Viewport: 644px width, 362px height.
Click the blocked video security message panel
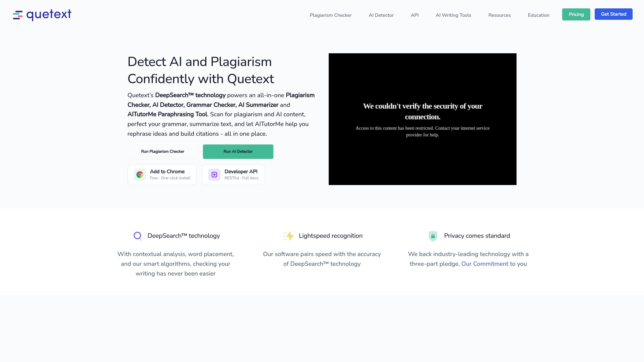[x=422, y=119]
